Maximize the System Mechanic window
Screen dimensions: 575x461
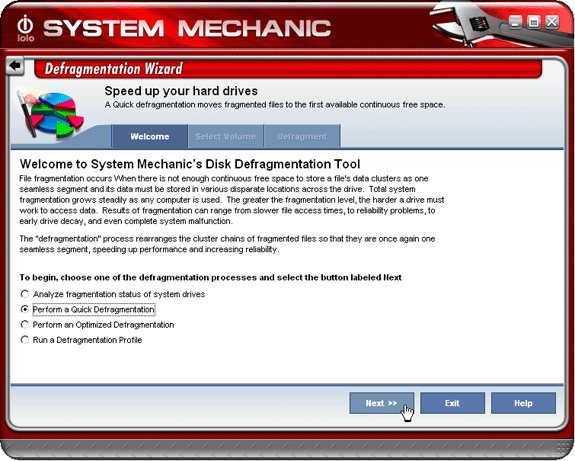click(x=534, y=22)
